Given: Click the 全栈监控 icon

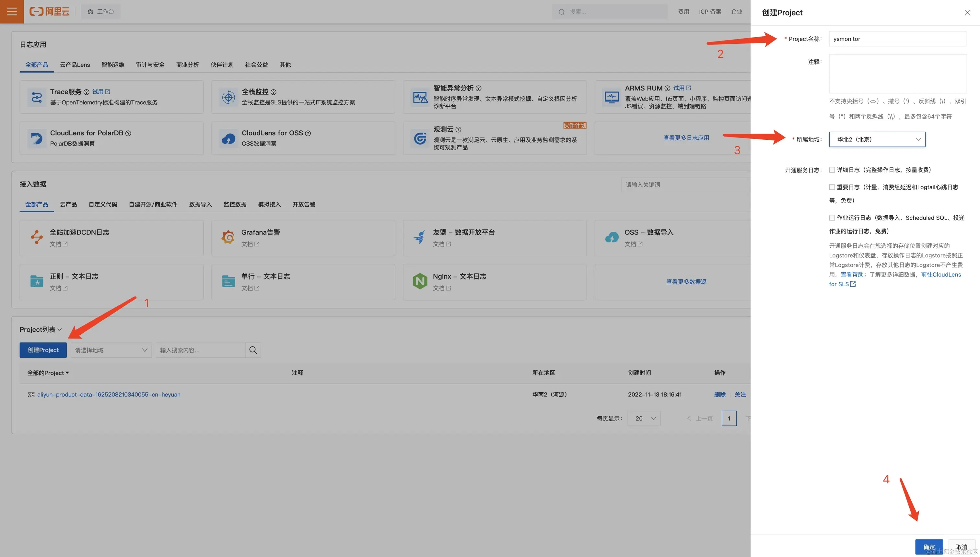Looking at the screenshot, I should click(228, 97).
